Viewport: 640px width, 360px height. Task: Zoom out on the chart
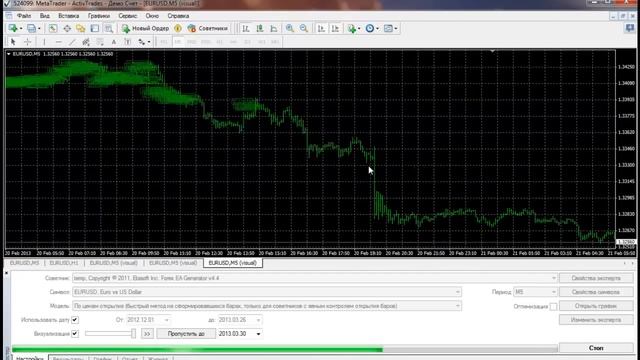[x=304, y=28]
